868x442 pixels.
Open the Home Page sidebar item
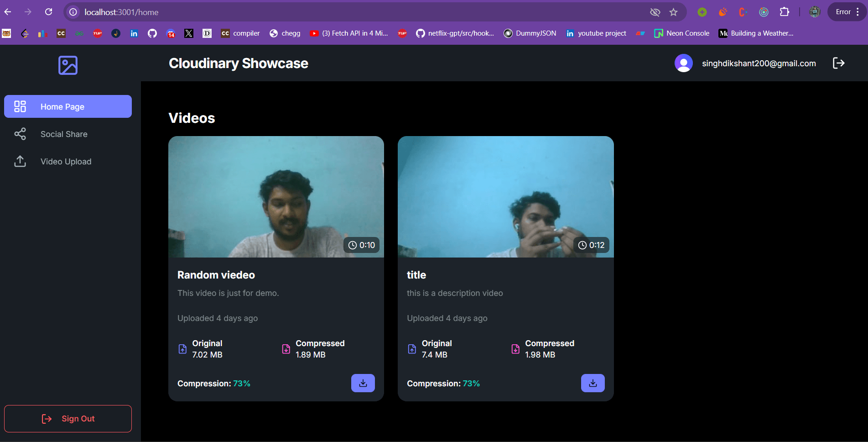(68, 106)
